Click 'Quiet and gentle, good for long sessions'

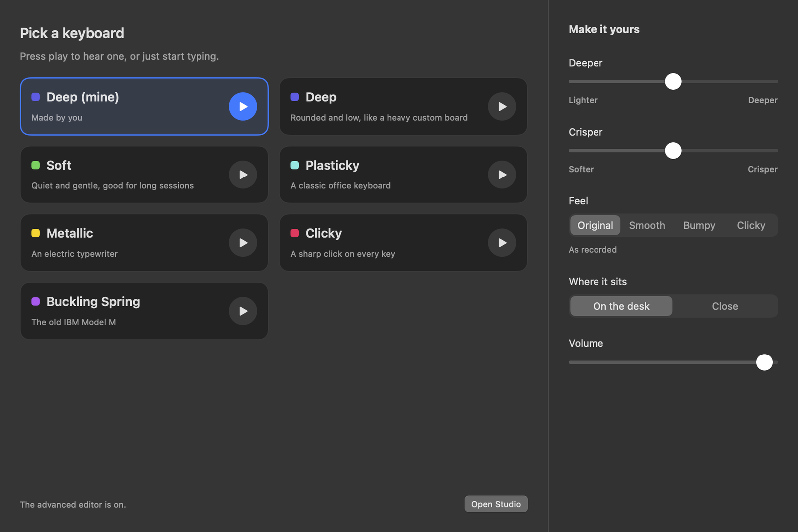click(112, 185)
